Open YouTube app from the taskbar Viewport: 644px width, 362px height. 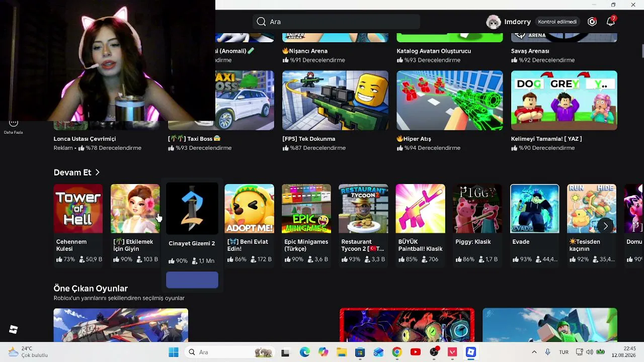pos(416,352)
